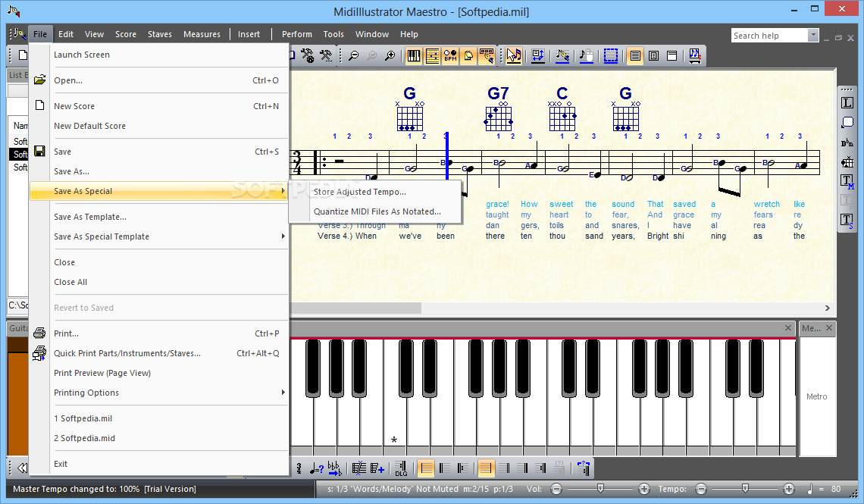Open the Edit menu
Viewport: 864px width, 504px height.
(x=66, y=34)
